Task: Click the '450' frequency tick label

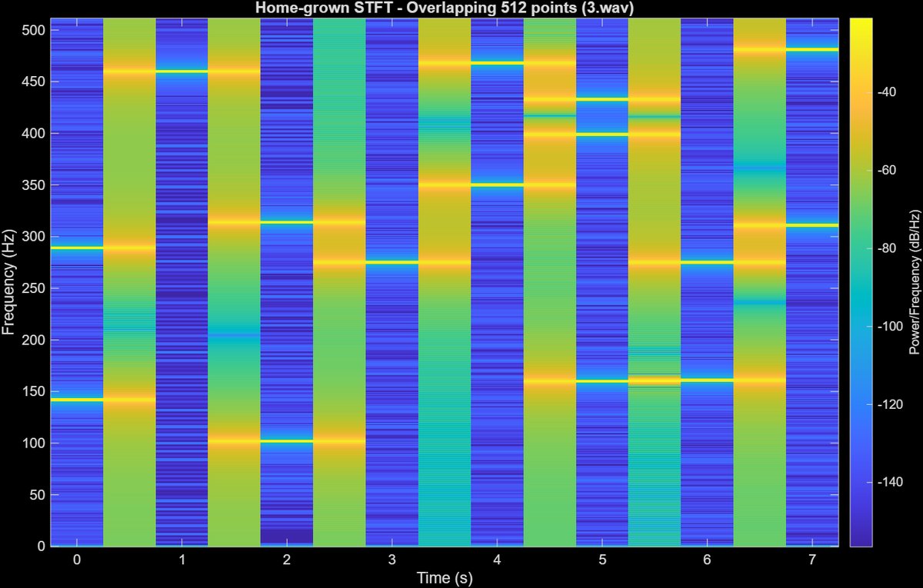Action: coord(35,81)
